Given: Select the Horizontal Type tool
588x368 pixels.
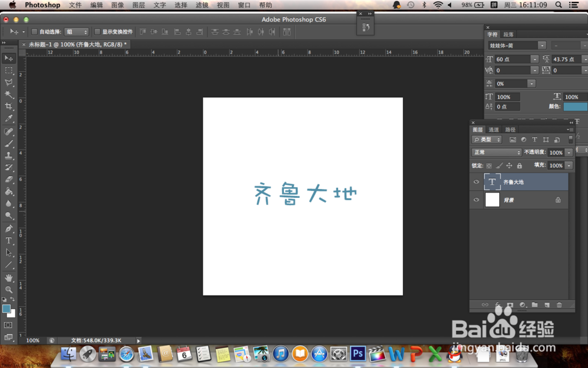Looking at the screenshot, I should [x=8, y=241].
